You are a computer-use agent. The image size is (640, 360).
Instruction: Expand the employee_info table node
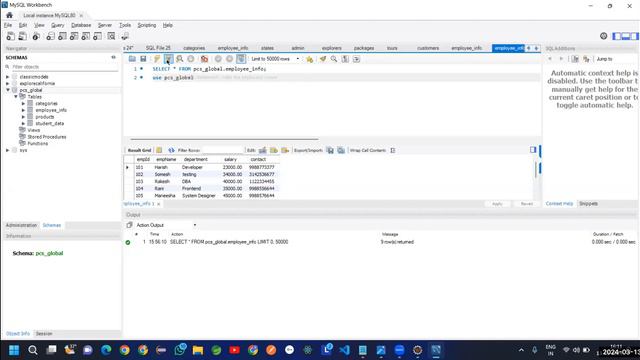23,110
